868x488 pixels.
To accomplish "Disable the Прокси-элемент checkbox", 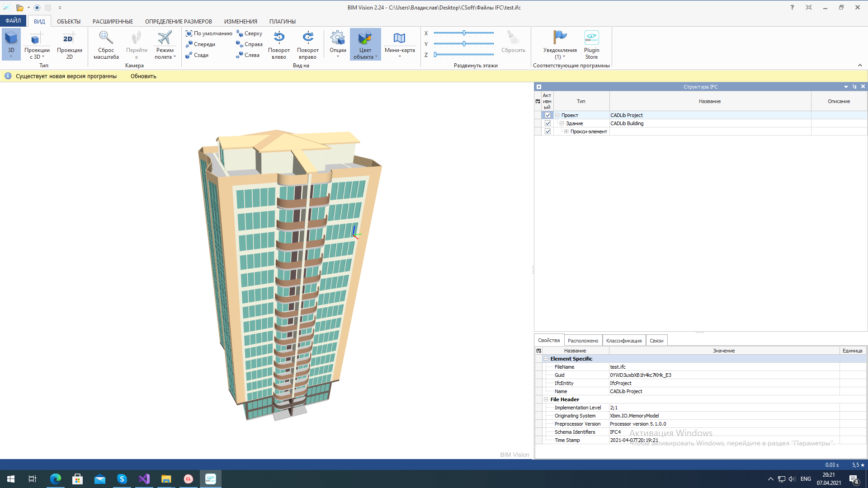I will (548, 131).
